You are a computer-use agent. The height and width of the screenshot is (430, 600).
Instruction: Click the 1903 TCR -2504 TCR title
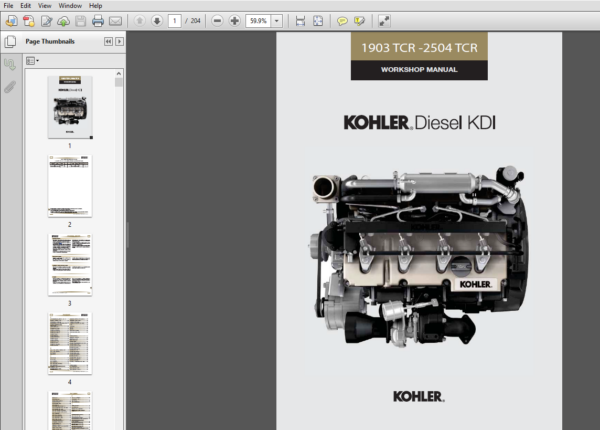(419, 48)
